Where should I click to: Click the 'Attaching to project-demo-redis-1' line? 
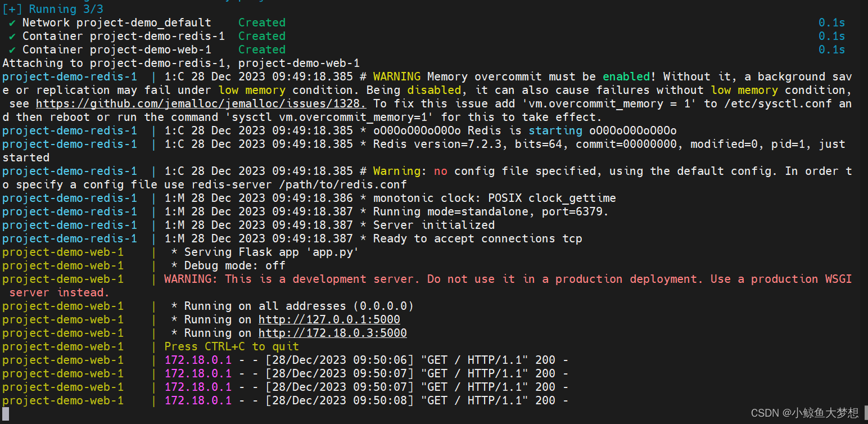(181, 63)
